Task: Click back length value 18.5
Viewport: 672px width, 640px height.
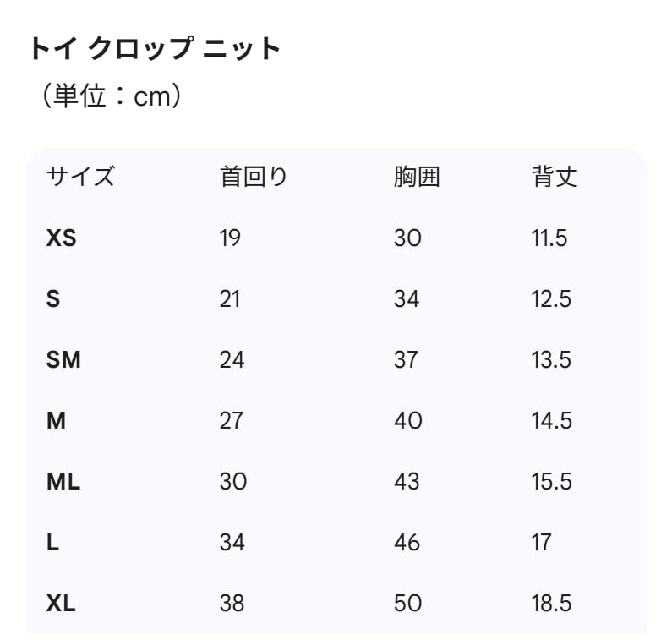Action: point(551,604)
